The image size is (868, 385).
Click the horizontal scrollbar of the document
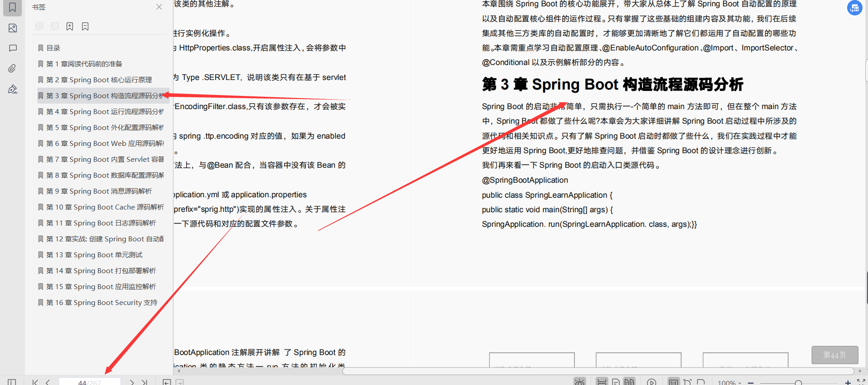(598, 371)
